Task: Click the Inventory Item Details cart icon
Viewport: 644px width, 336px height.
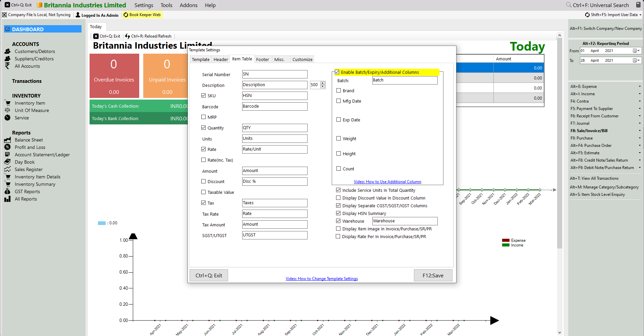Action: [7, 177]
